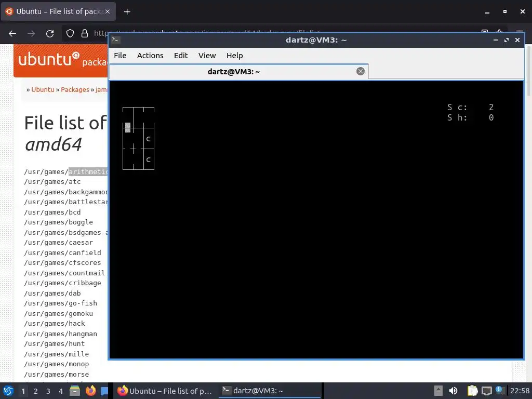Click the /usr/games/hangman entry

tap(60, 334)
